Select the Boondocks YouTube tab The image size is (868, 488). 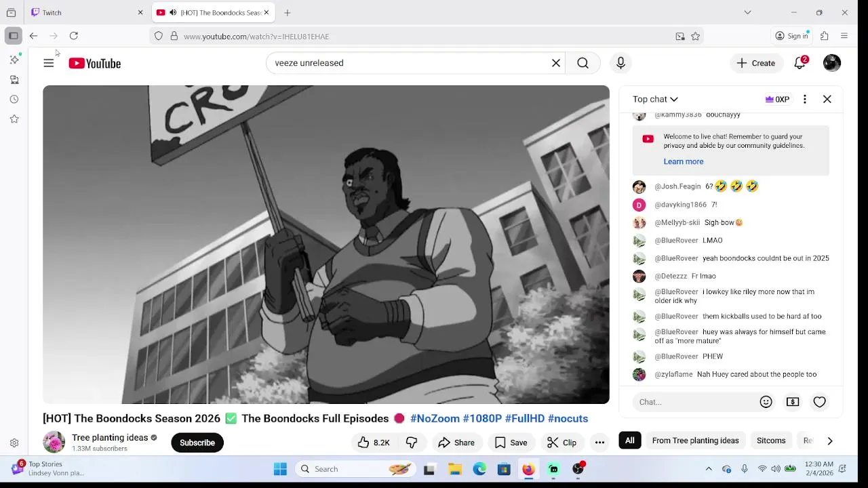coord(212,12)
